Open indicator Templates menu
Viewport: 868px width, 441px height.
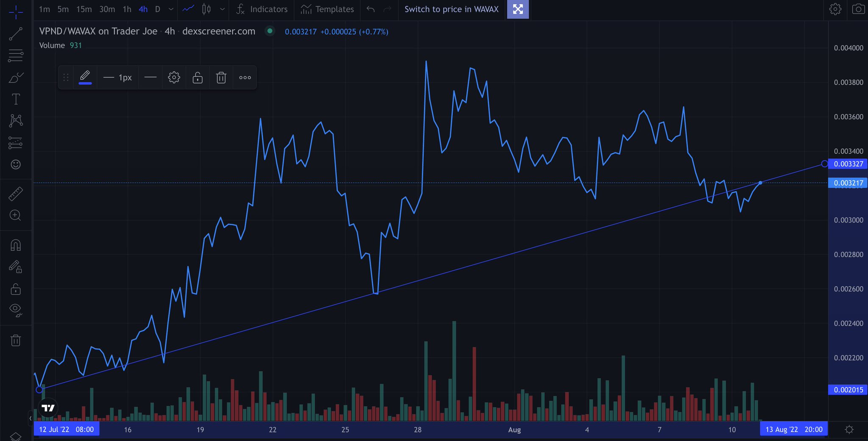327,9
